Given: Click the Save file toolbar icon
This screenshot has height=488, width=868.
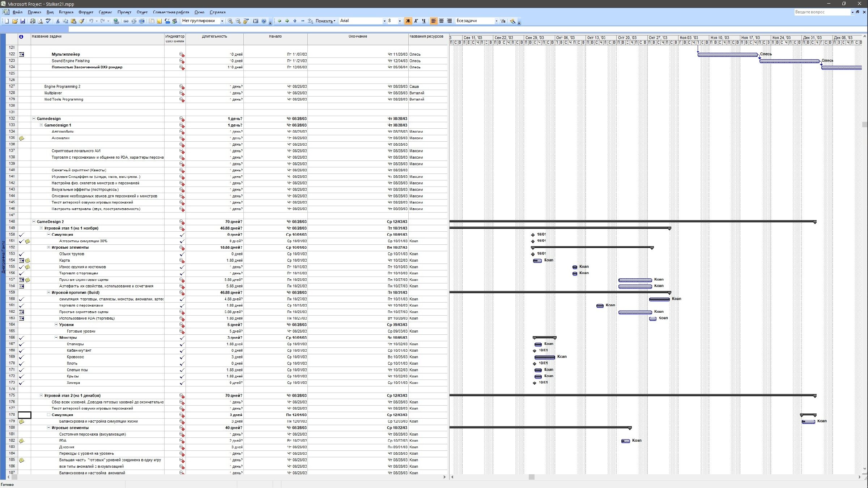Looking at the screenshot, I should pos(22,21).
